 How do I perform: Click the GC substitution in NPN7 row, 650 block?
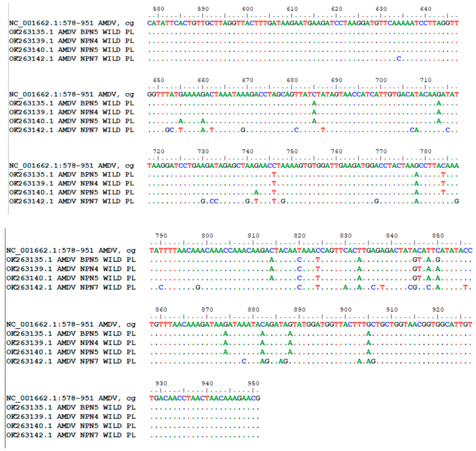click(169, 130)
